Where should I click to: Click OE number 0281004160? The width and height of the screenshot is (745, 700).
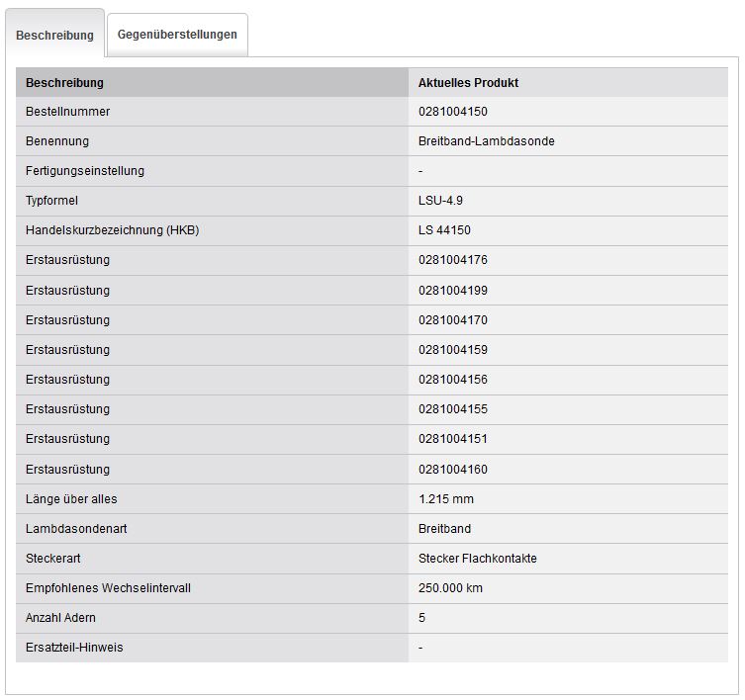coord(452,470)
